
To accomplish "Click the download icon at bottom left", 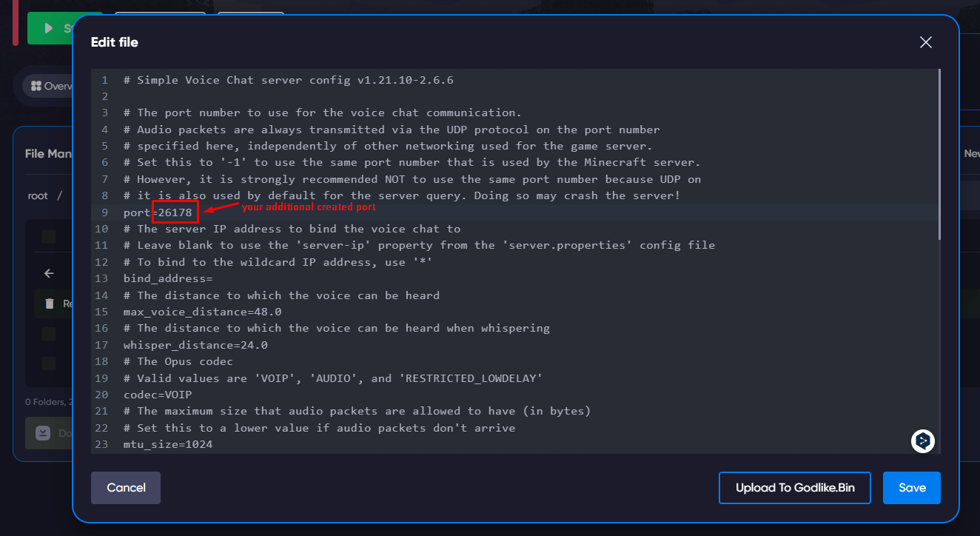I will coord(43,433).
